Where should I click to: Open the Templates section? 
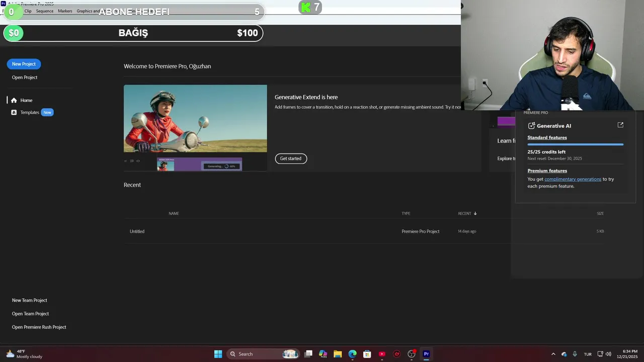[x=30, y=113]
